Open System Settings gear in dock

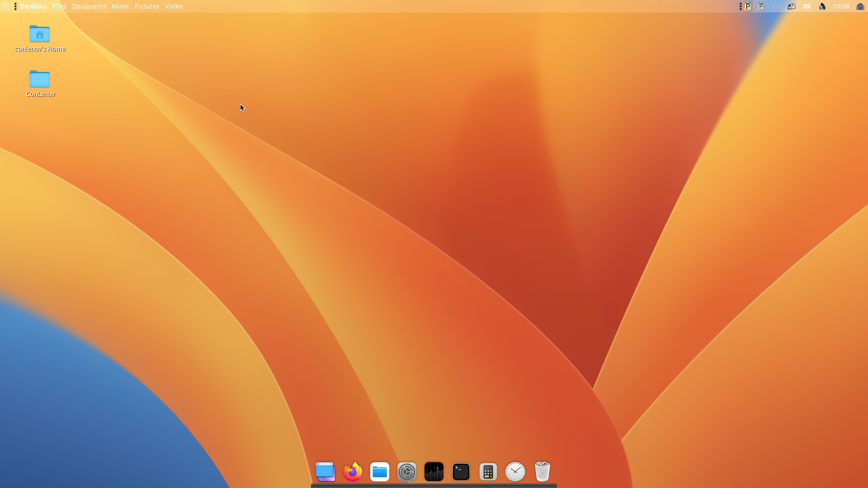tap(407, 472)
